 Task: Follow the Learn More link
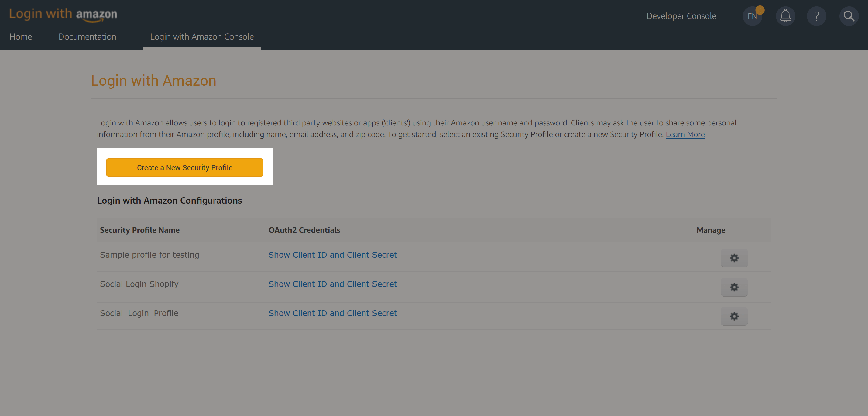coord(685,135)
